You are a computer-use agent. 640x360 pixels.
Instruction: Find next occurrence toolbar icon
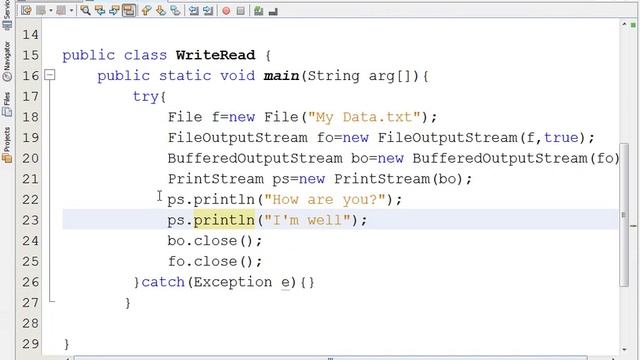[114, 11]
